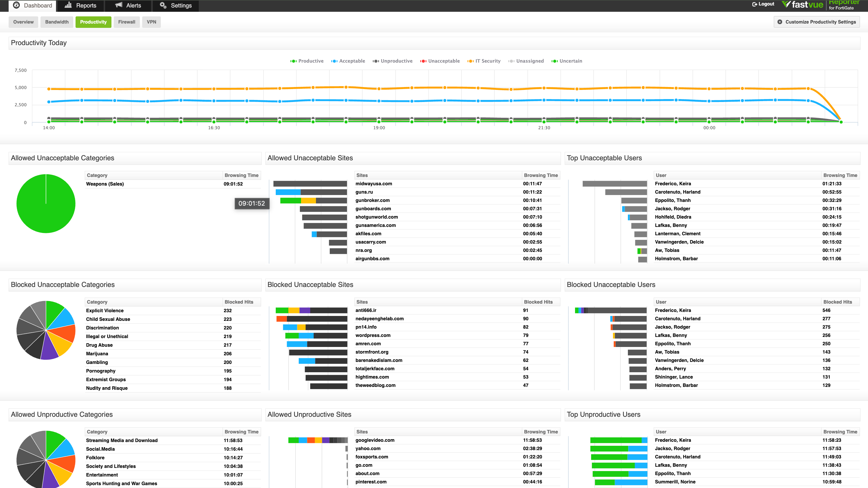
Task: Switch to the Bandwidth tab
Action: tap(57, 22)
